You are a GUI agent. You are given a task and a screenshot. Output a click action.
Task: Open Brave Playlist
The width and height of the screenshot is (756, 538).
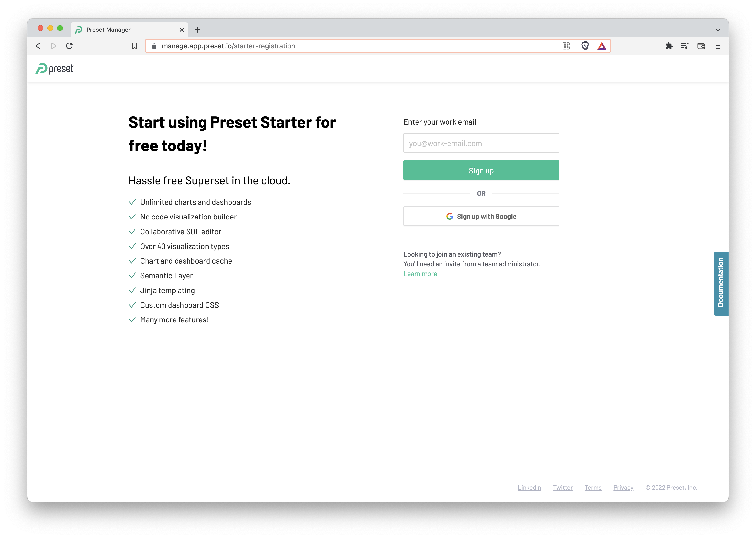[685, 46]
